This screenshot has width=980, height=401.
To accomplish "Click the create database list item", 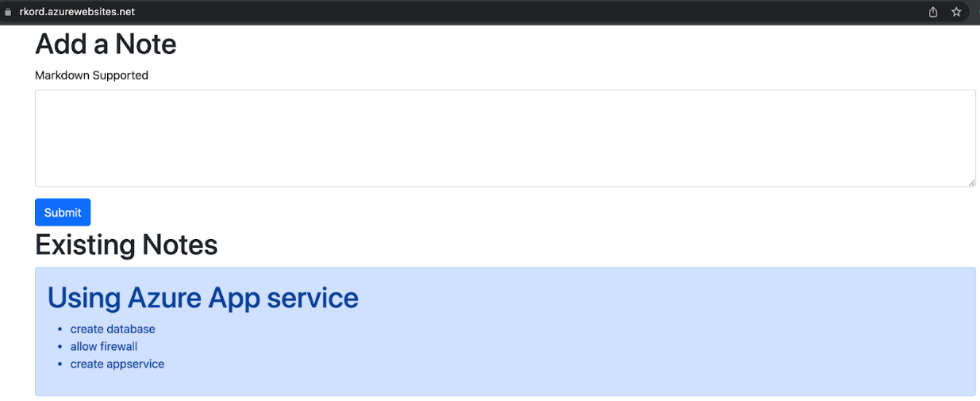I will (x=113, y=329).
